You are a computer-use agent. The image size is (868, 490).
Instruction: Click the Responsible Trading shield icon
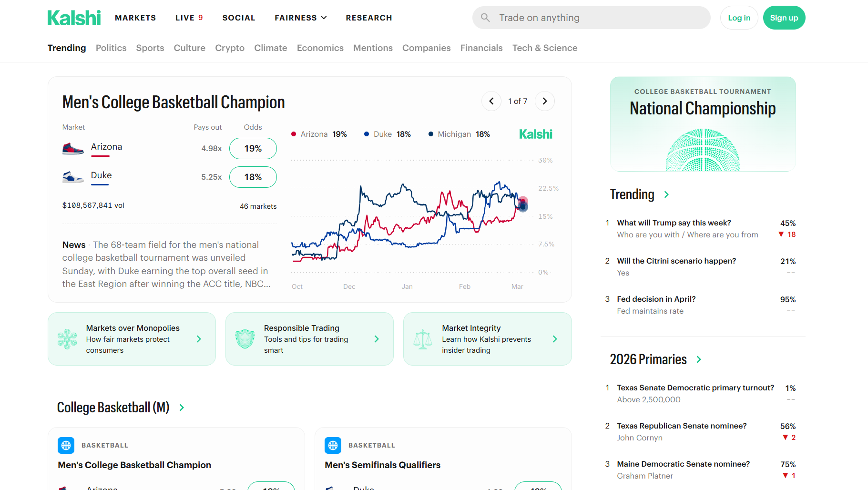(x=245, y=339)
